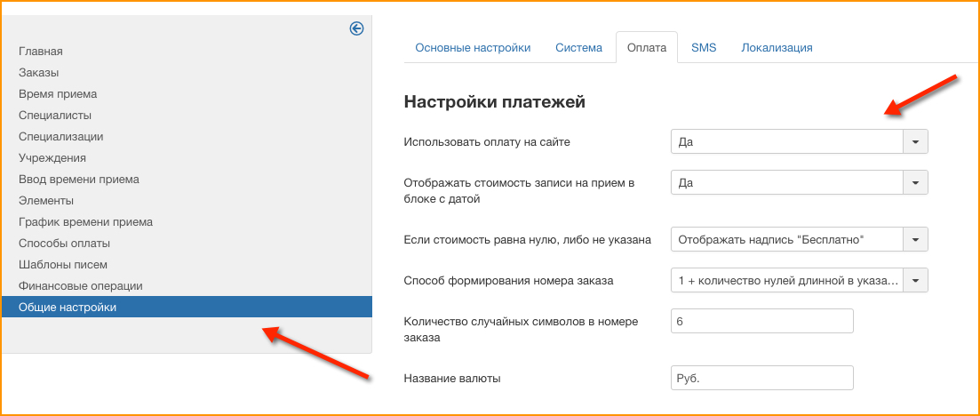
Task: Click the highlighted 'Общие настройки' menu item
Action: tap(68, 308)
